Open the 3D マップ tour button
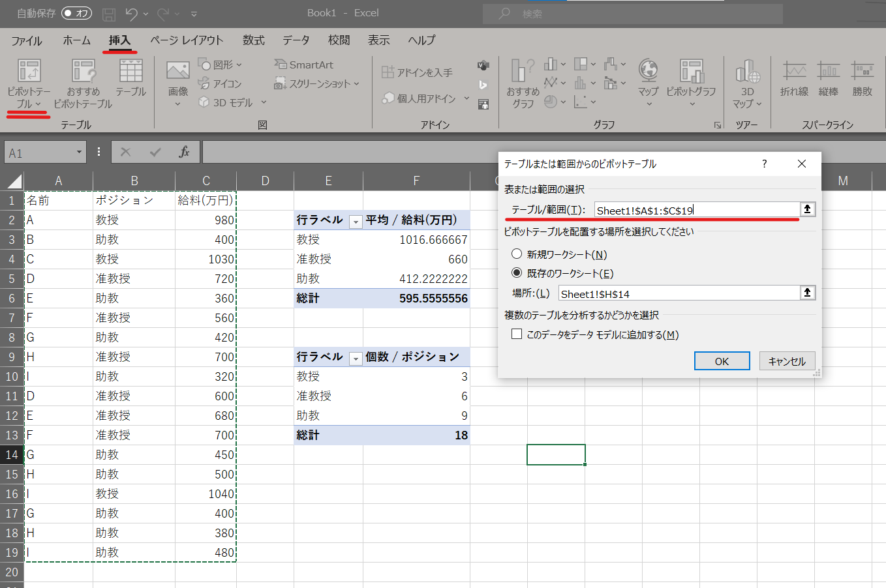Image resolution: width=886 pixels, height=588 pixels. [x=747, y=83]
